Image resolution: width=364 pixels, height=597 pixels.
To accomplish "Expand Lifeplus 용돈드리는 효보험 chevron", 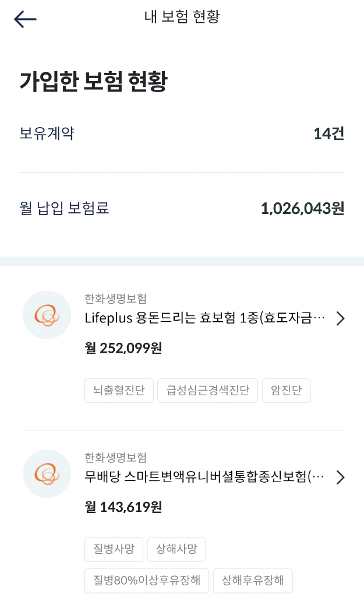I will point(341,318).
